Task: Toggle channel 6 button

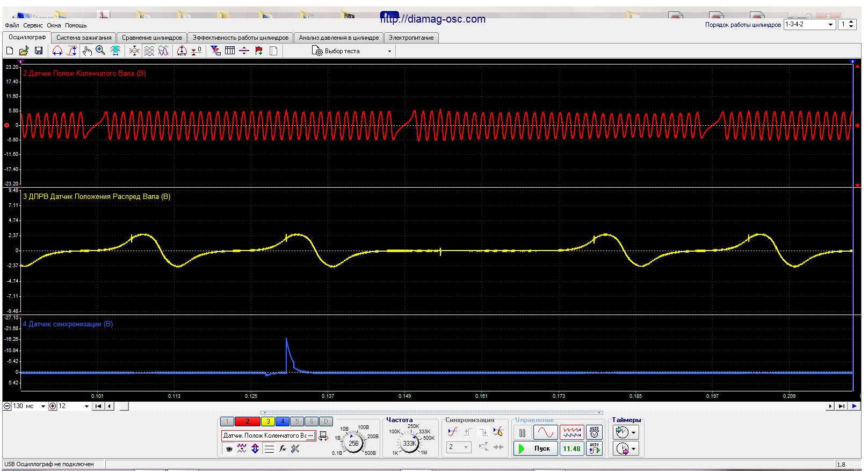Action: click(312, 422)
